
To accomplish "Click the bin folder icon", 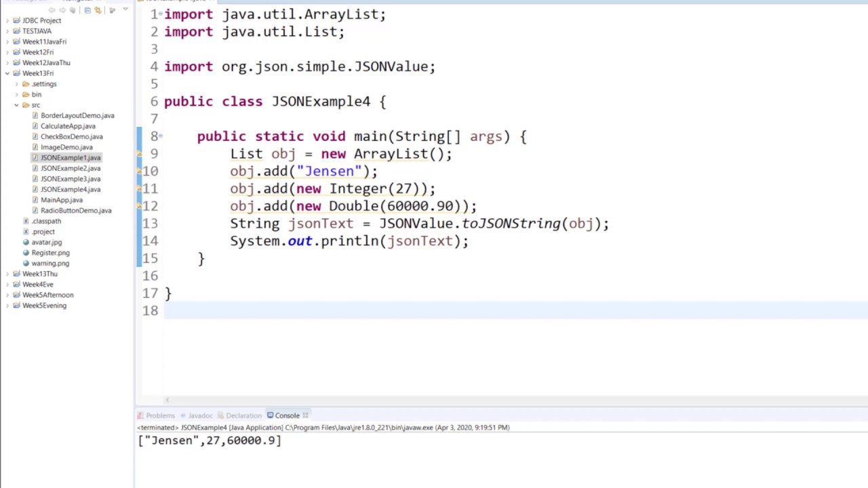I will click(x=26, y=94).
